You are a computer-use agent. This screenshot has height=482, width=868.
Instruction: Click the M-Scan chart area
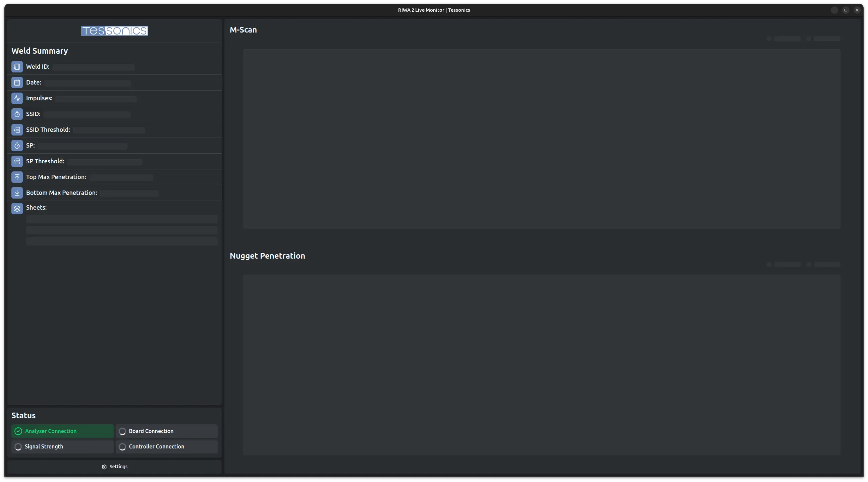(541, 139)
